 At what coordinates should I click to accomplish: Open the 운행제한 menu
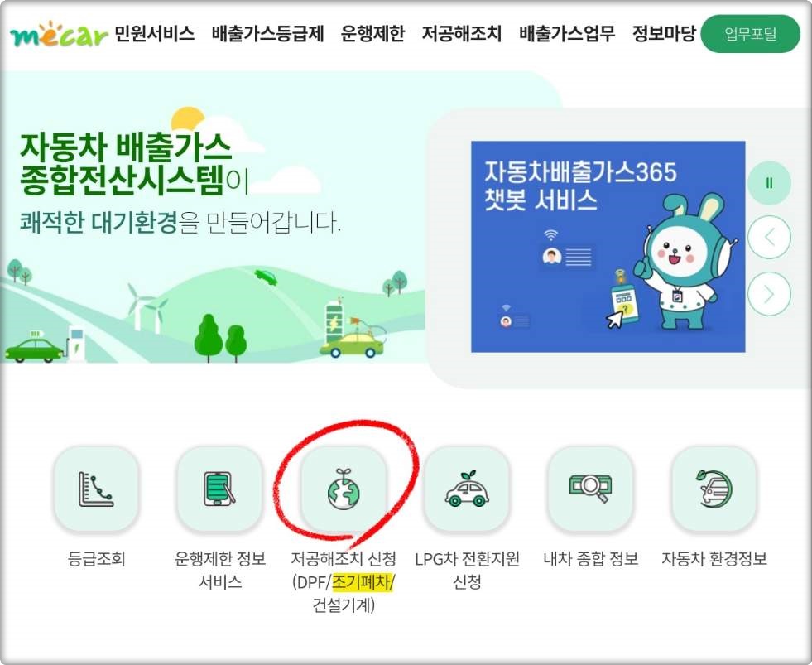click(x=372, y=34)
